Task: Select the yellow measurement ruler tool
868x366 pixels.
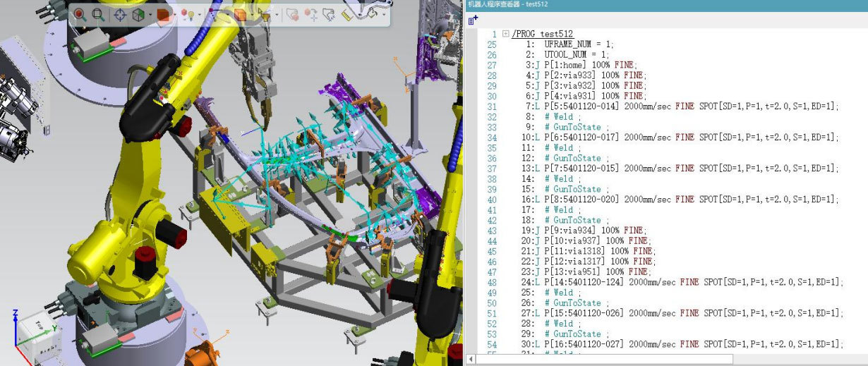Action: coord(348,15)
